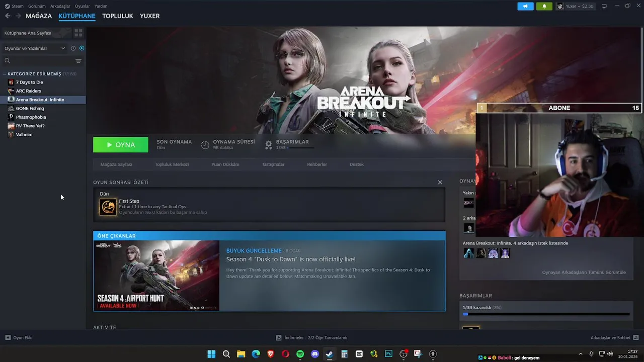Close the post-game summary panel
The height and width of the screenshot is (362, 644).
click(x=440, y=183)
